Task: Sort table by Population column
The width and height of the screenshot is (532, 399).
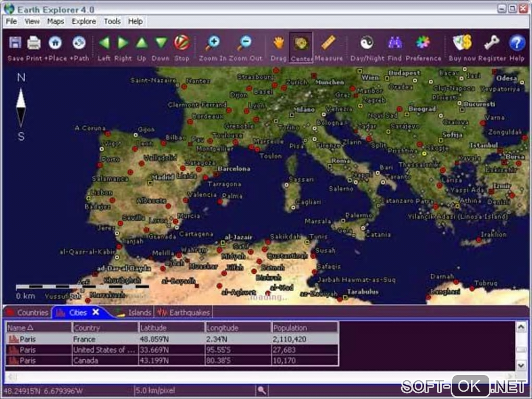Action: click(x=305, y=328)
